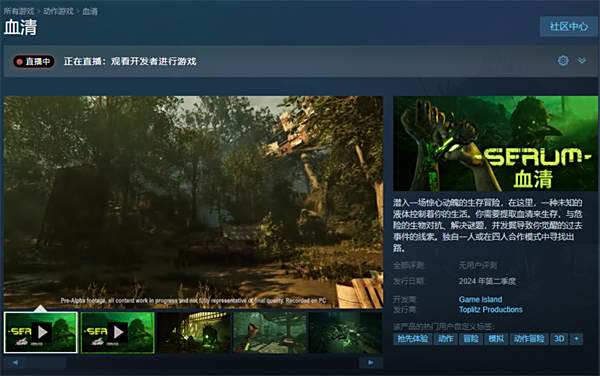Select third screenshot thumbnail with glowing lights
Viewport: 600px width, 376px height.
tap(194, 332)
